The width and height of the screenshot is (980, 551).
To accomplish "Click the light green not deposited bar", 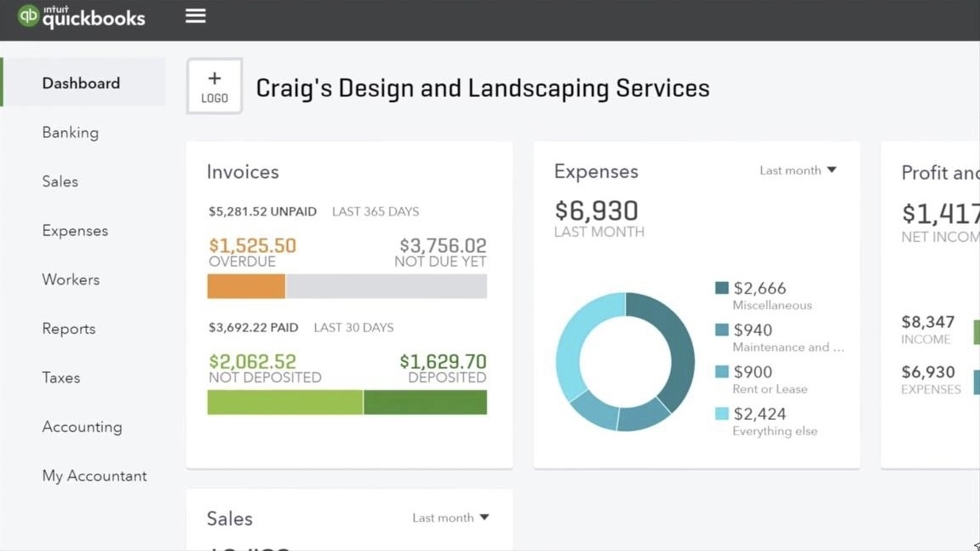I will coord(284,402).
